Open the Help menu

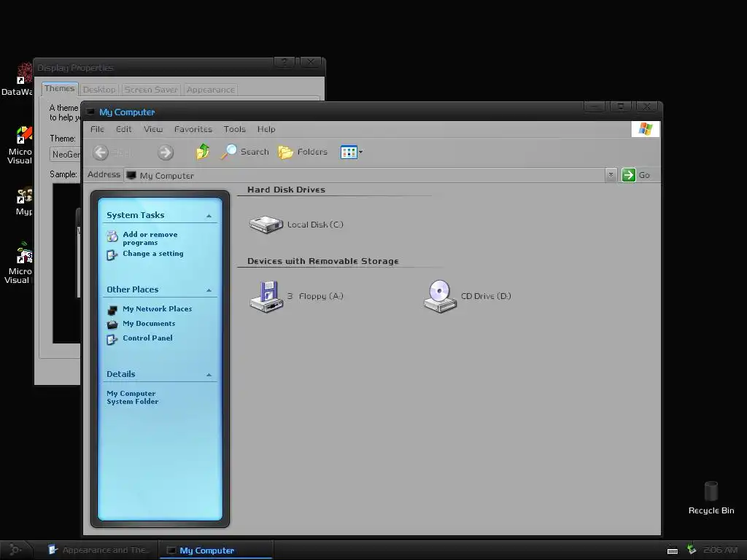(x=266, y=129)
